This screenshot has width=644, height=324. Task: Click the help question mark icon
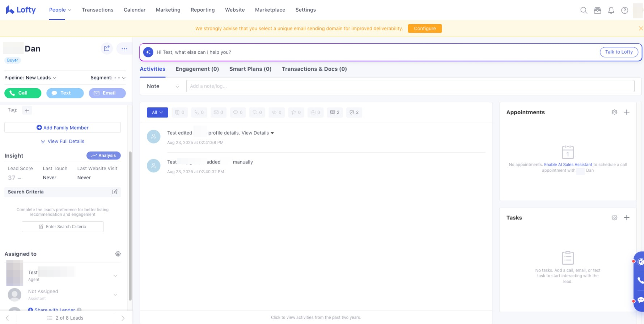624,10
